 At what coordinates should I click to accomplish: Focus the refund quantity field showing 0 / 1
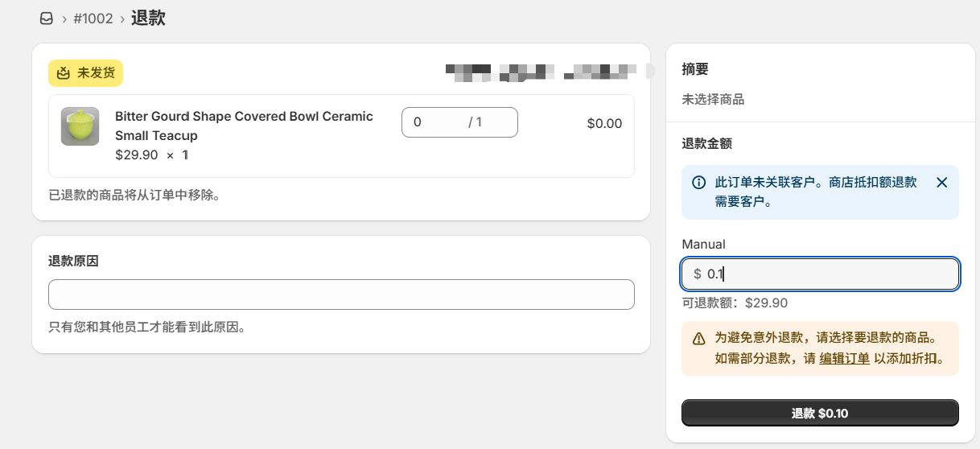459,122
